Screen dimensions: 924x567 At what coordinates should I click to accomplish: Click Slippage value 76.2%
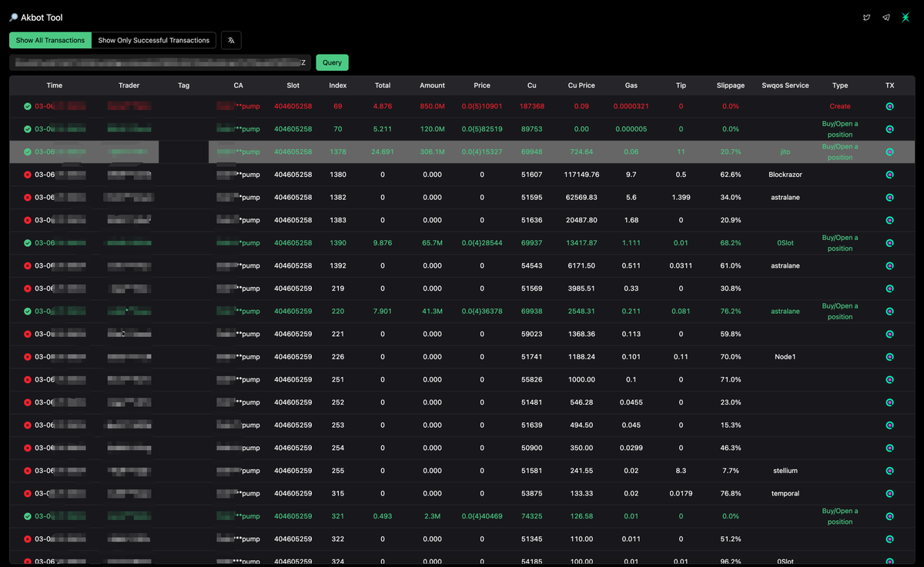click(x=731, y=312)
